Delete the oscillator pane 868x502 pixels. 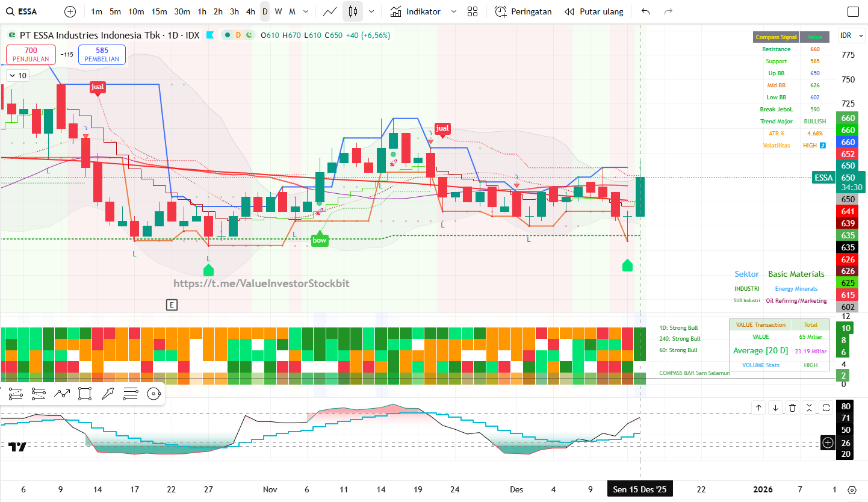click(x=793, y=407)
